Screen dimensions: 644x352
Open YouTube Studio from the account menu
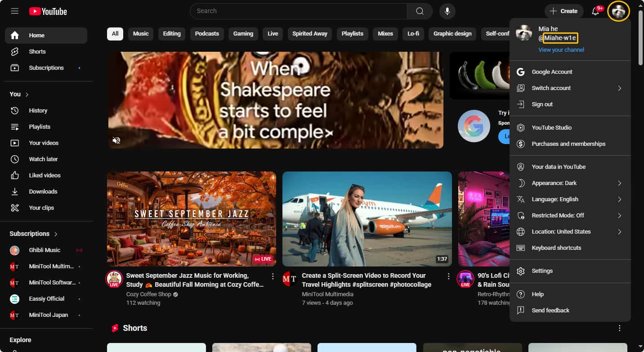tap(570, 127)
